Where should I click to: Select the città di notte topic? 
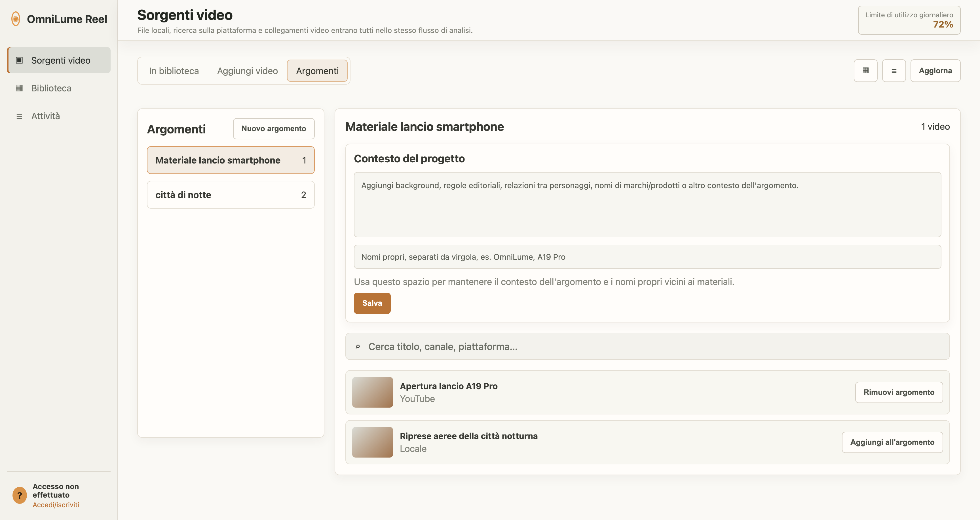(231, 195)
